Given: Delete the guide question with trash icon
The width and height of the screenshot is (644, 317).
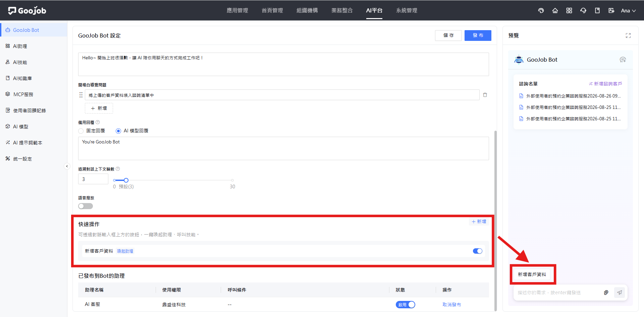Looking at the screenshot, I should (x=485, y=95).
